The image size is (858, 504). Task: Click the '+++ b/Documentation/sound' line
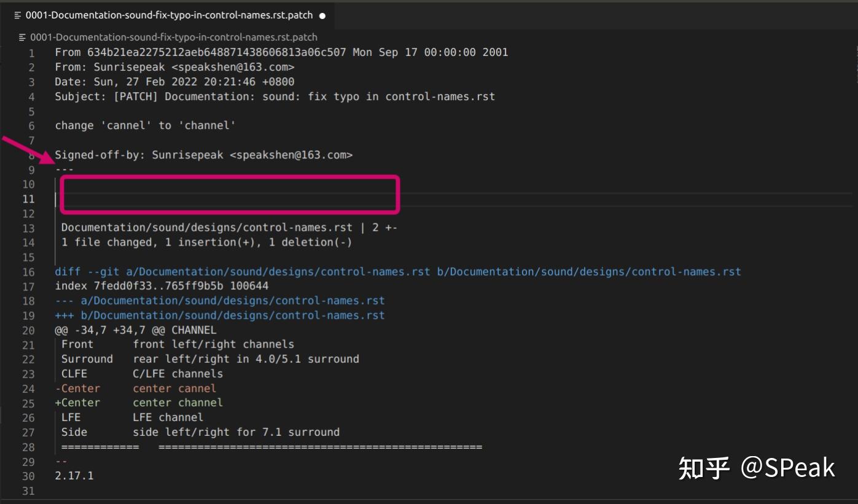[220, 316]
